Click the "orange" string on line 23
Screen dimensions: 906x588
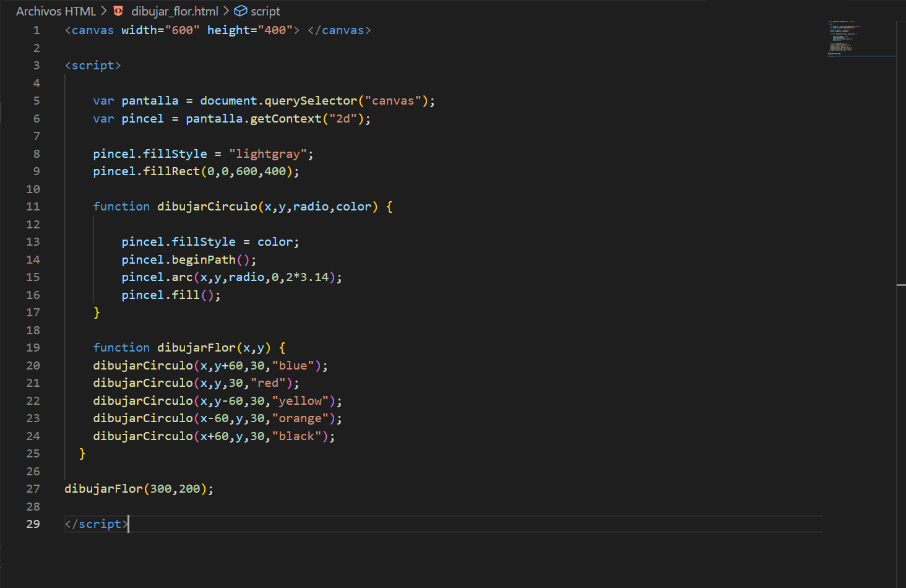pos(300,418)
